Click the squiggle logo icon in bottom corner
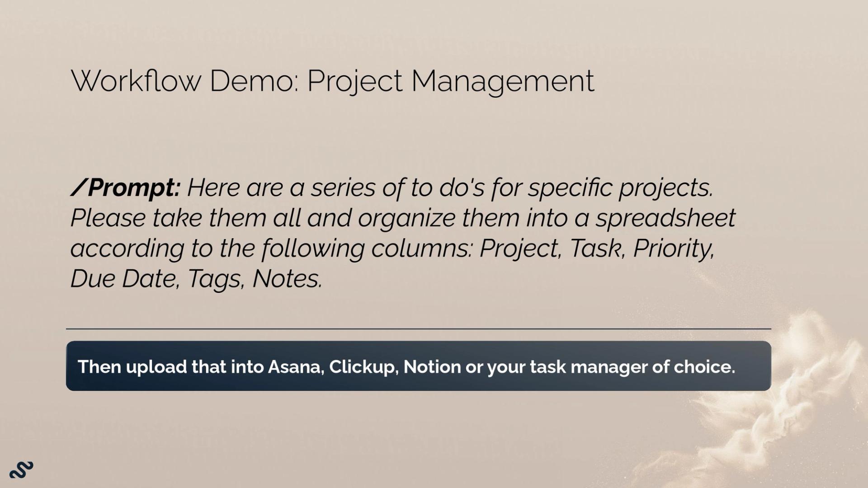868x488 pixels. [x=21, y=470]
